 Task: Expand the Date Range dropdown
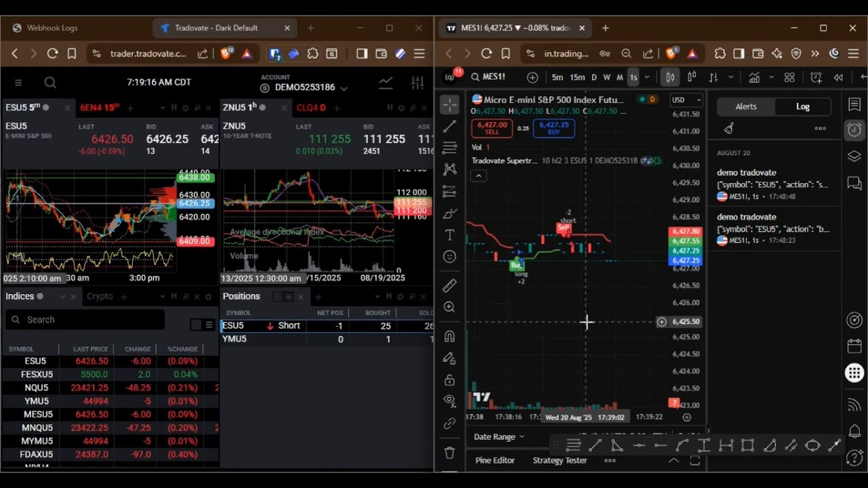click(499, 436)
